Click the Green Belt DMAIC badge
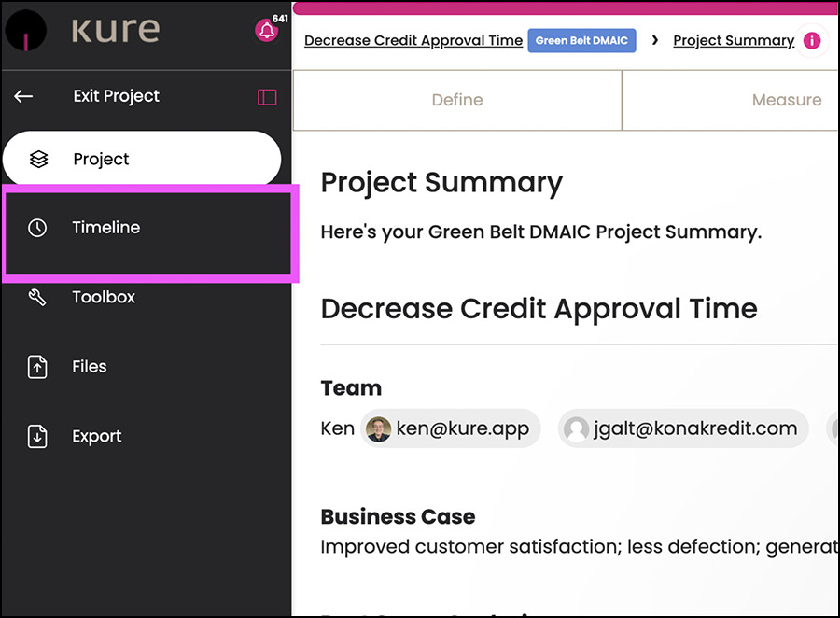The width and height of the screenshot is (840, 618). (x=581, y=41)
